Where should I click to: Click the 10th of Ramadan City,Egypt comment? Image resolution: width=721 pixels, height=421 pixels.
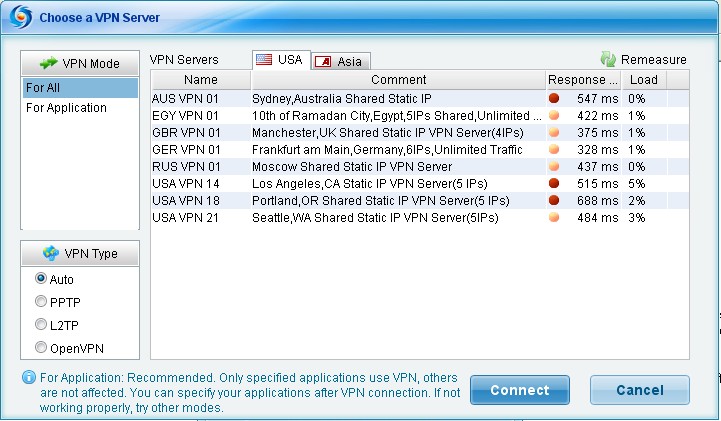tap(397, 115)
